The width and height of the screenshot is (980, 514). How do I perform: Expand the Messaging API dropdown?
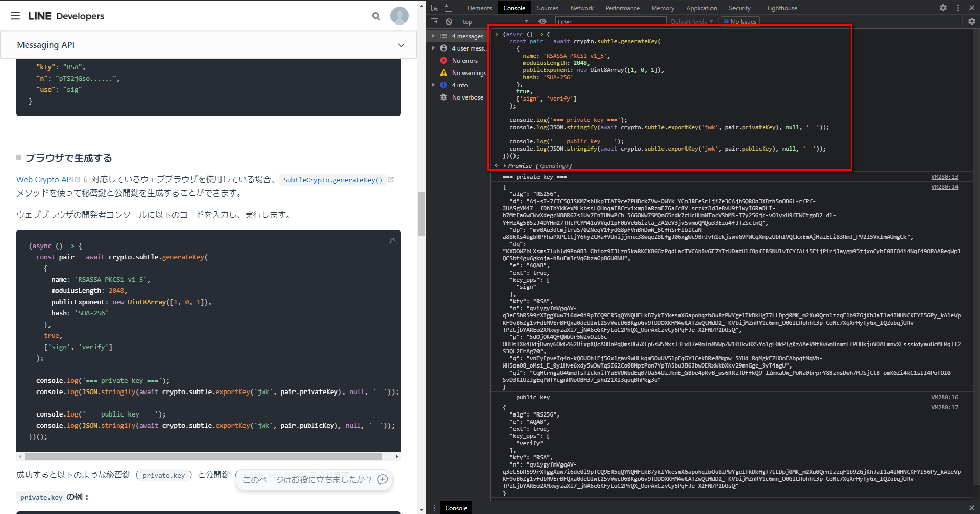point(401,45)
